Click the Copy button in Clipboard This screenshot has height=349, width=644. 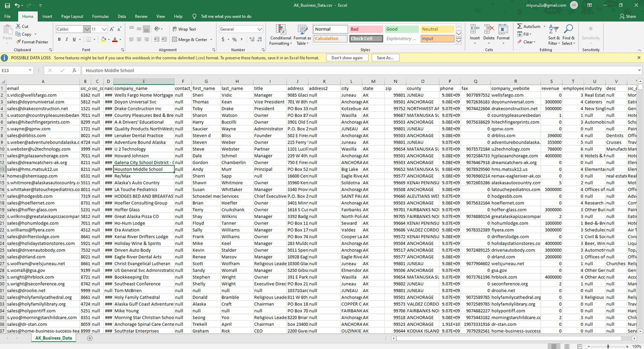(23, 34)
